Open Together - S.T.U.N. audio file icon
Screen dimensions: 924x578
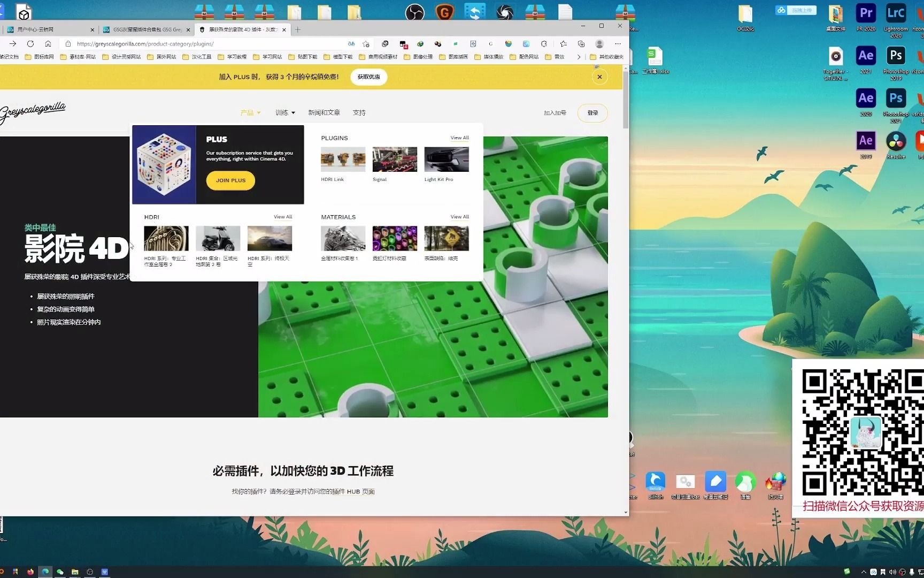(836, 63)
